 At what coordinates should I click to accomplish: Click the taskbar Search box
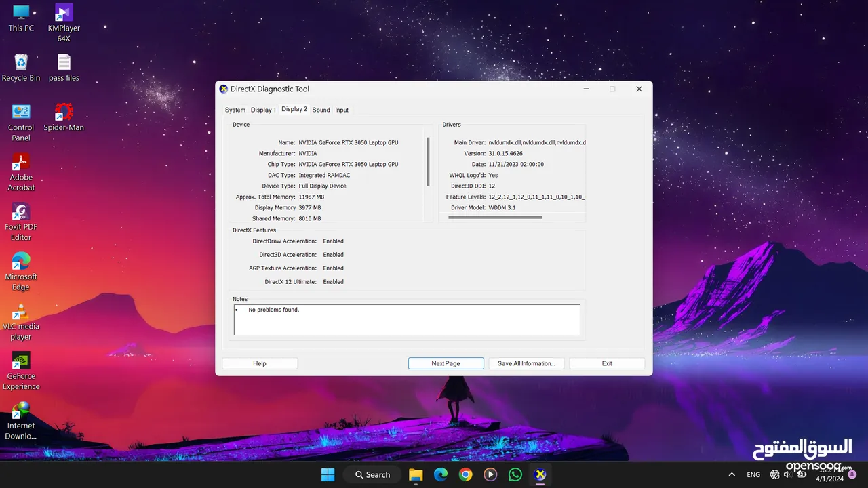[x=373, y=474]
